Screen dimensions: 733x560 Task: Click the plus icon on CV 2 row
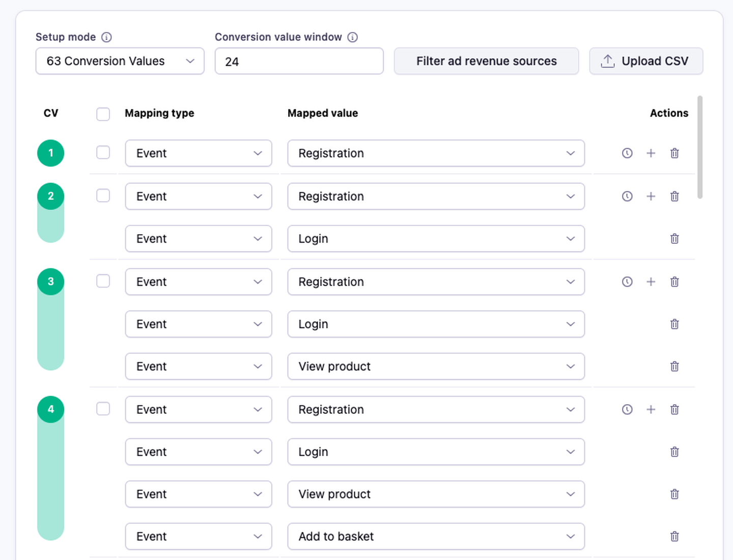tap(651, 197)
